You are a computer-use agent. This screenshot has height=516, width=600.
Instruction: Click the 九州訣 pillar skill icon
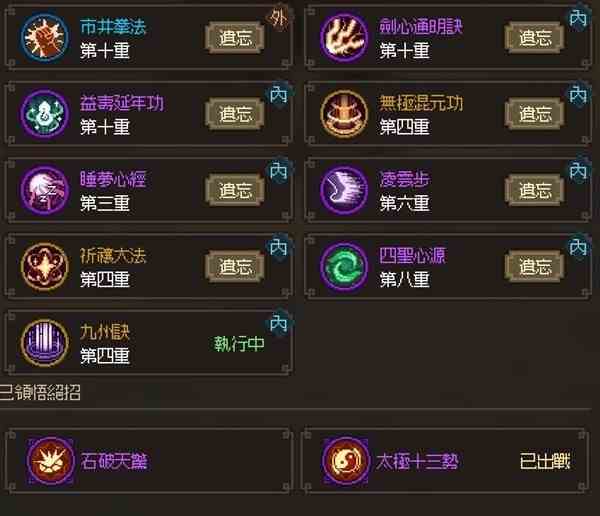(45, 343)
